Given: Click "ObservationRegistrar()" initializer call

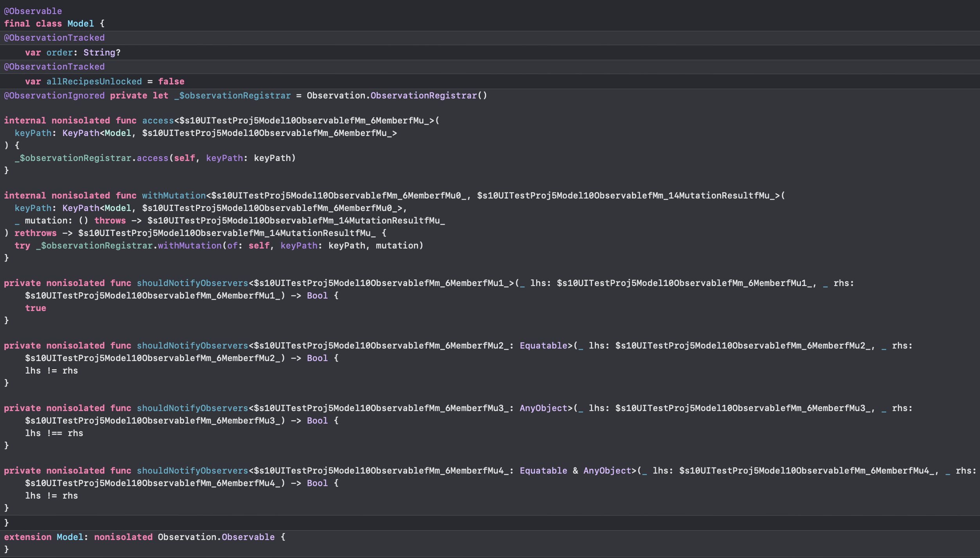Looking at the screenshot, I should point(429,95).
